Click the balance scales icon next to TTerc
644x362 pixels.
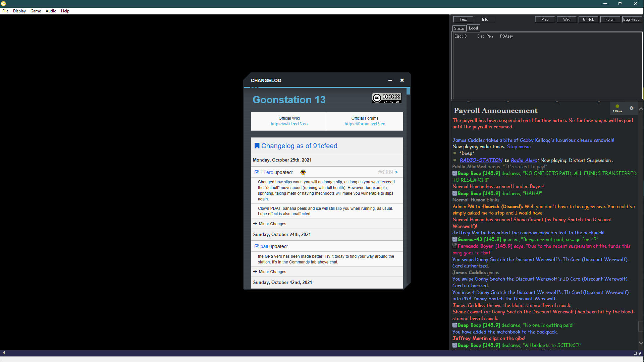click(303, 172)
